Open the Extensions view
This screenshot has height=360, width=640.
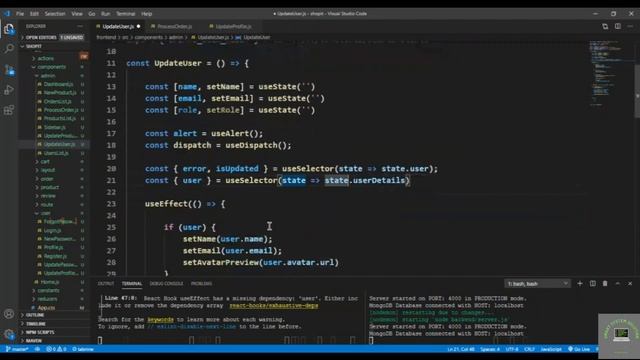coord(9,110)
